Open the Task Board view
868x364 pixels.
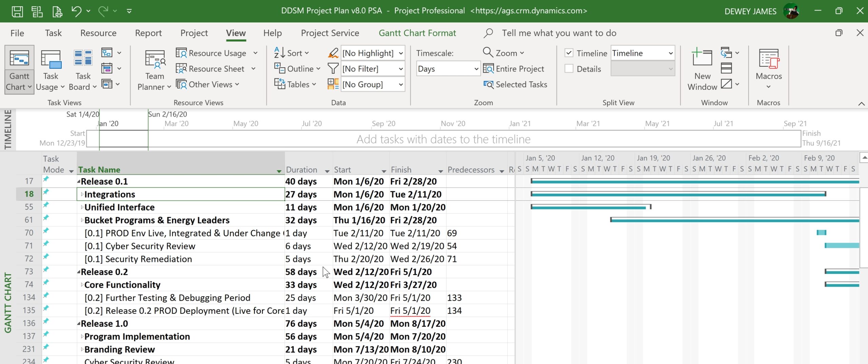click(83, 70)
